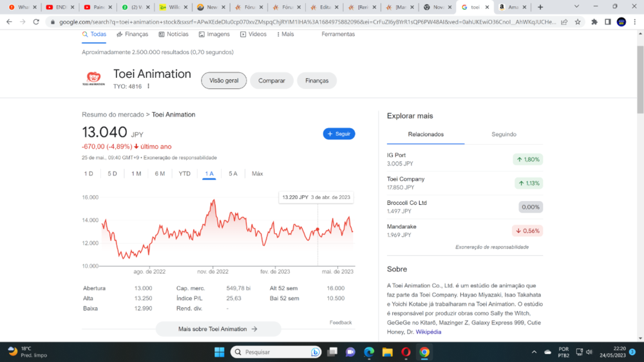The height and width of the screenshot is (362, 644).
Task: Select the Imagens search filter
Action: 214,35
